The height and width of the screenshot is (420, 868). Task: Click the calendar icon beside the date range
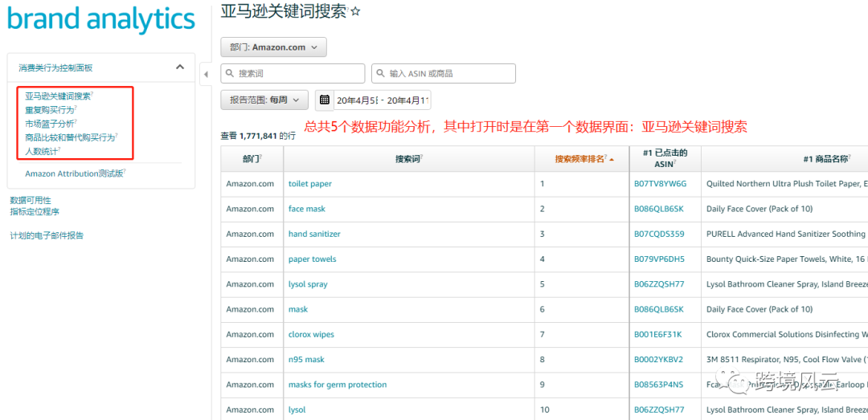pos(325,100)
